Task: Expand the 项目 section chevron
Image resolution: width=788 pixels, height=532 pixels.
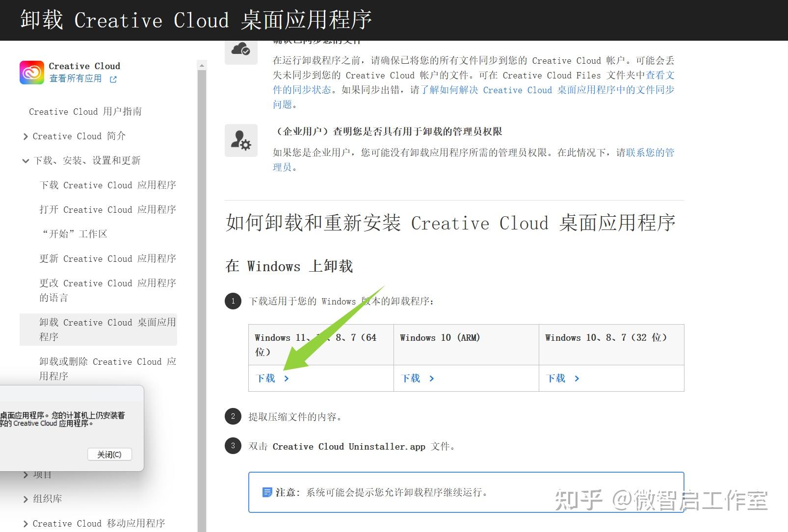Action: point(26,475)
